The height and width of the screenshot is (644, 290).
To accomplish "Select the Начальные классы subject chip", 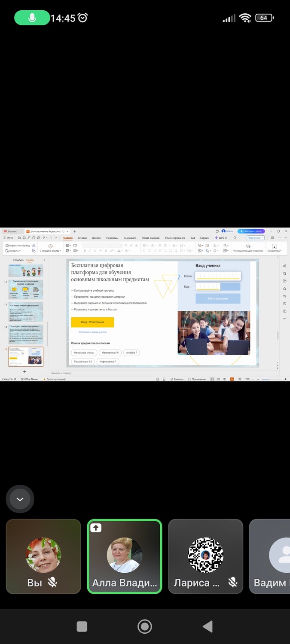I will pyautogui.click(x=84, y=352).
